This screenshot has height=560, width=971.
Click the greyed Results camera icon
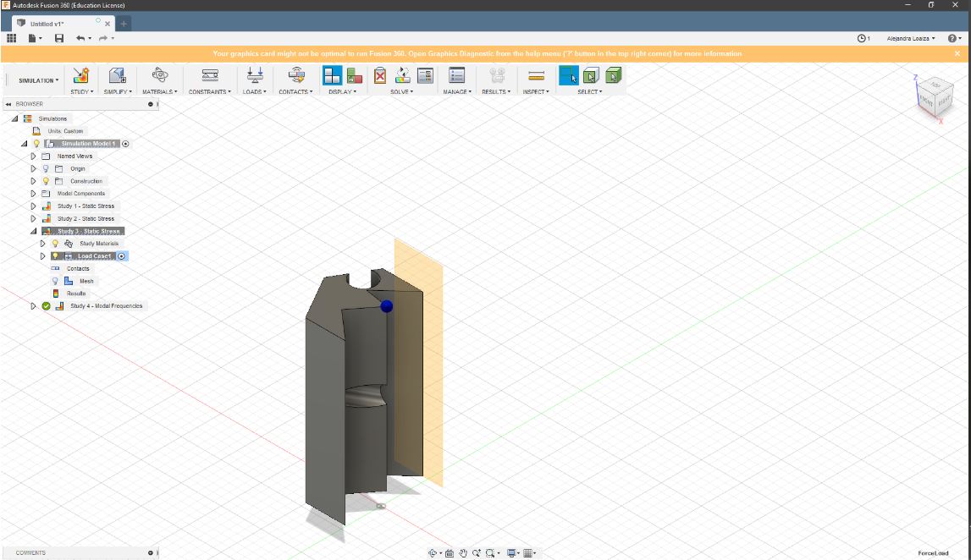497,75
